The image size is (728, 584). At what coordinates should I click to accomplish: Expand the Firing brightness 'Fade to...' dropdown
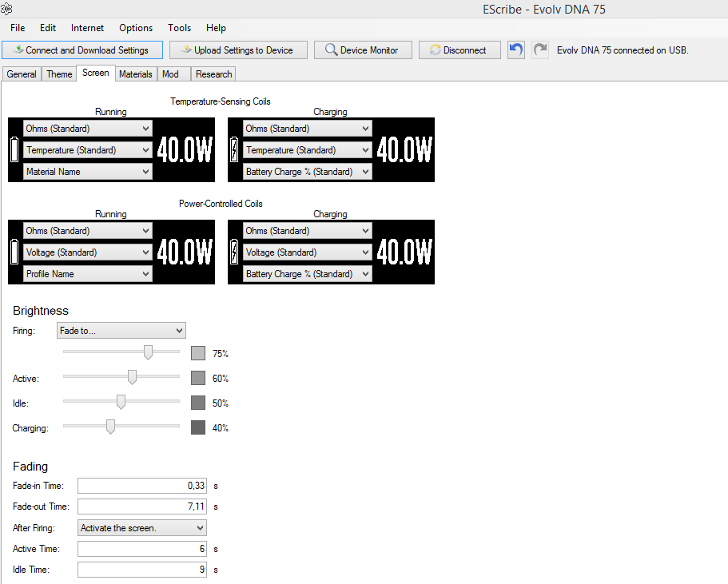tap(121, 331)
